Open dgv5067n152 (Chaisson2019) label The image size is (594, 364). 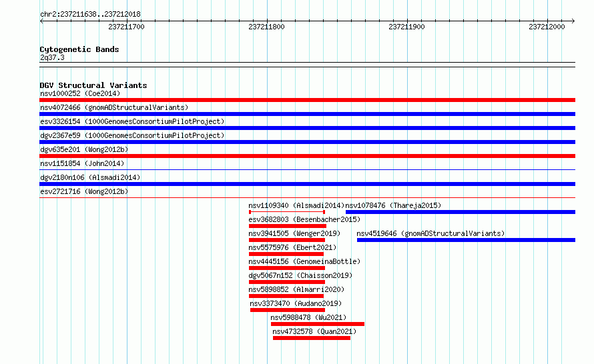[x=300, y=275]
